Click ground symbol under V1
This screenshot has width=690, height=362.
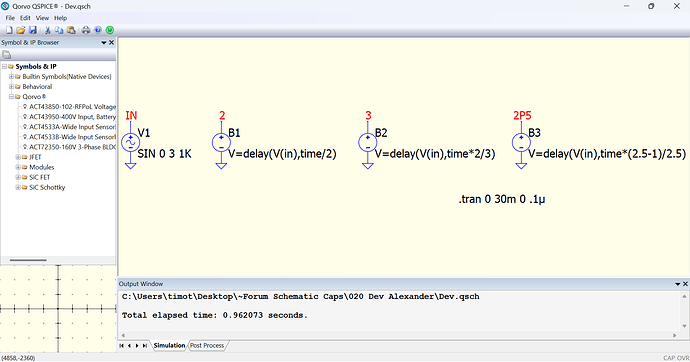pos(131,165)
